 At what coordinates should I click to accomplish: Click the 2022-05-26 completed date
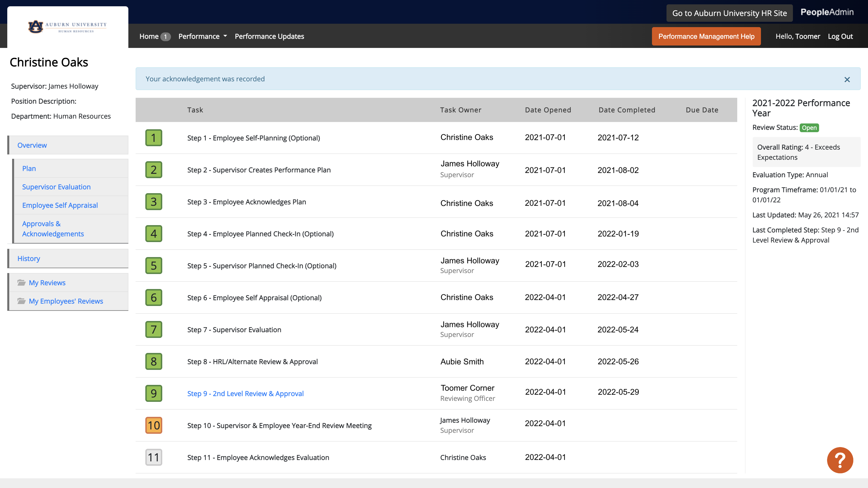point(618,361)
